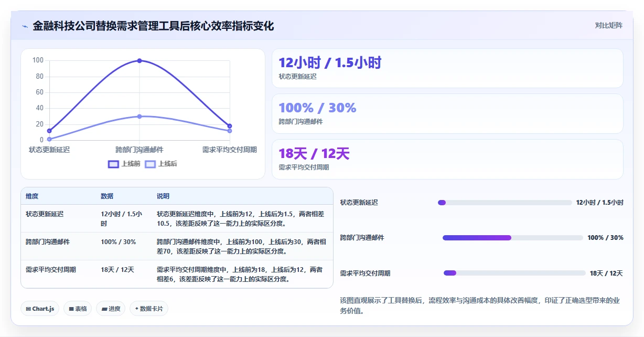Click the 上线后 point at 跨部门沟通邮件
644x337 pixels.
click(139, 117)
